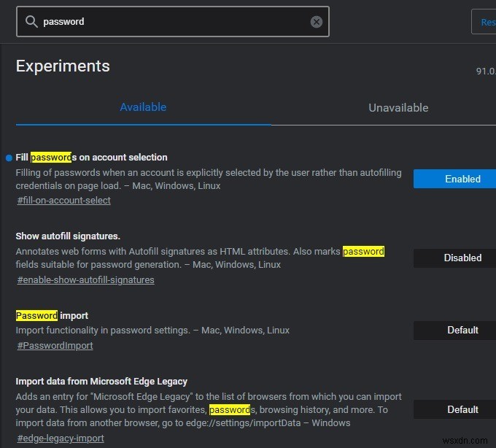Switch to the Available tab
This screenshot has width=496, height=448.
point(143,107)
